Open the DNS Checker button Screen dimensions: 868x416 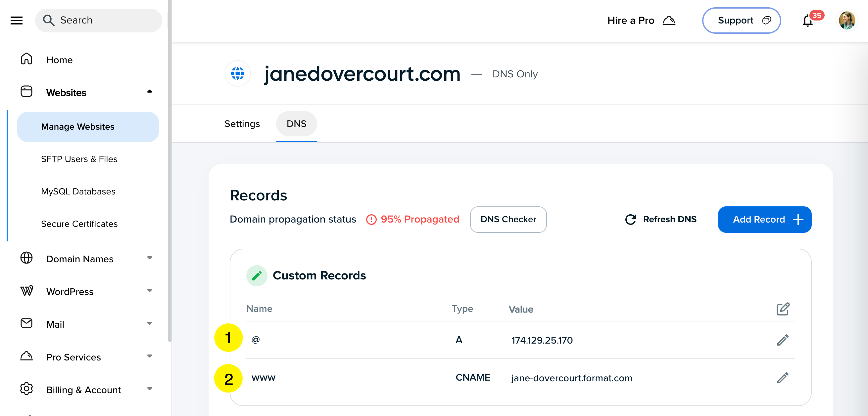508,220
